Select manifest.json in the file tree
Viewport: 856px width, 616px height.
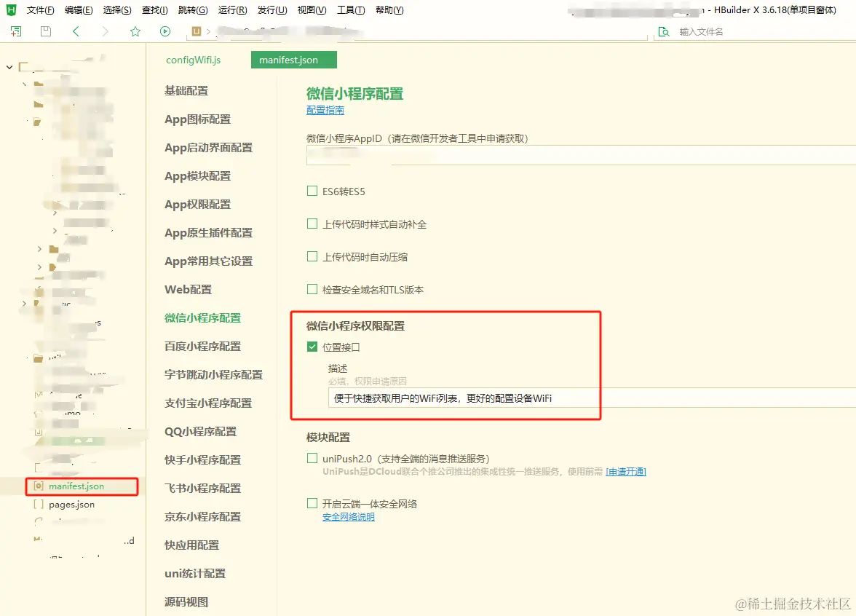[76, 486]
